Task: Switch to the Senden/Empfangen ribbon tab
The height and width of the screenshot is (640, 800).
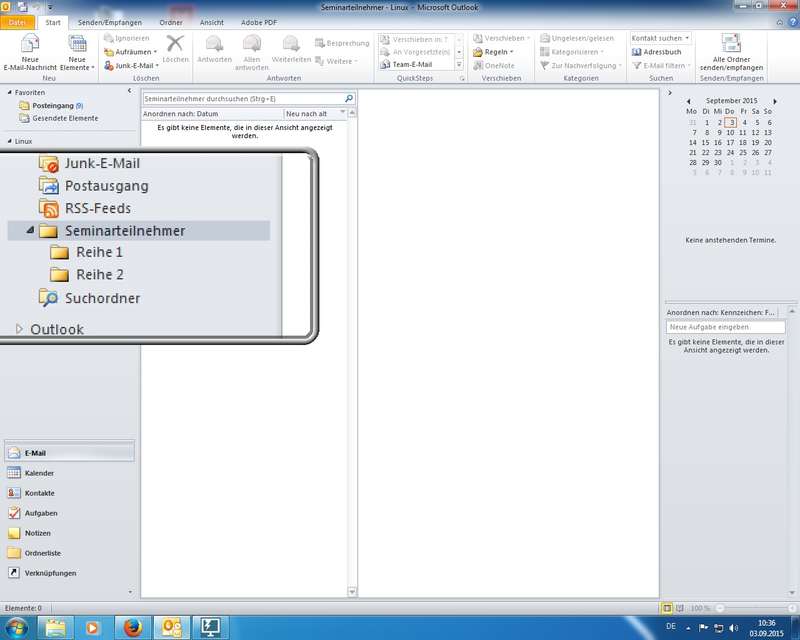Action: coord(109,22)
